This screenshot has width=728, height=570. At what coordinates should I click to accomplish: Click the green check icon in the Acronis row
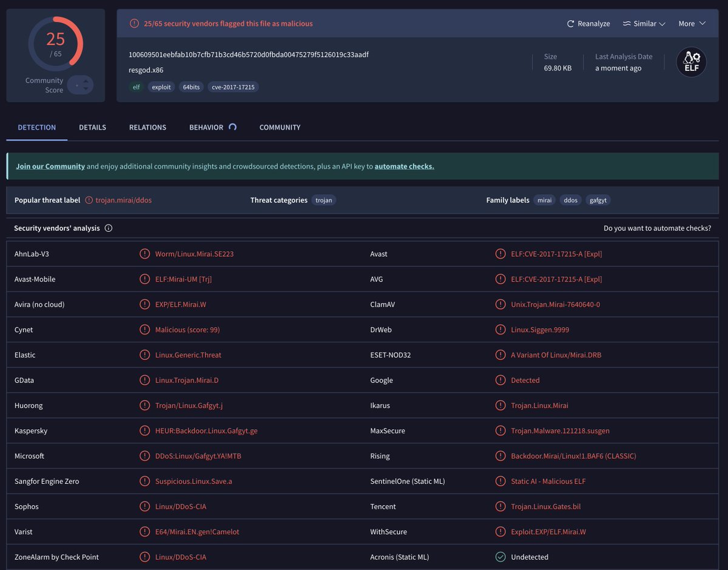500,557
